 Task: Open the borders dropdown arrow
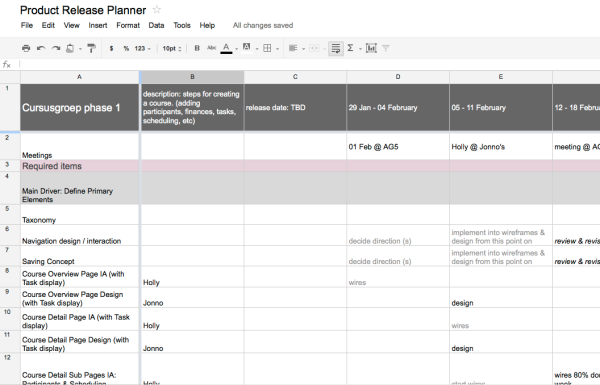[x=277, y=49]
